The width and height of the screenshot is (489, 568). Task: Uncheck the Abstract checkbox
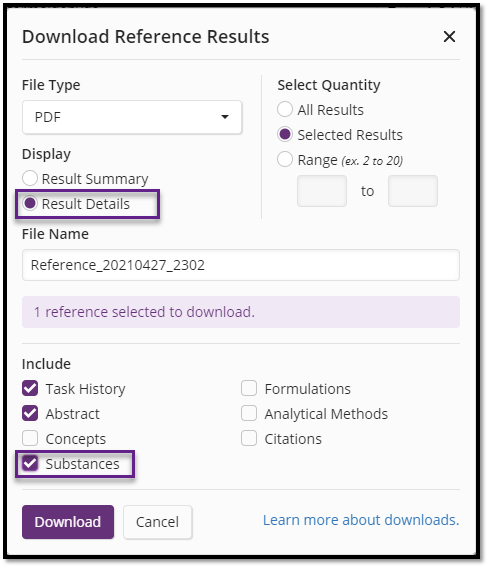pos(30,413)
